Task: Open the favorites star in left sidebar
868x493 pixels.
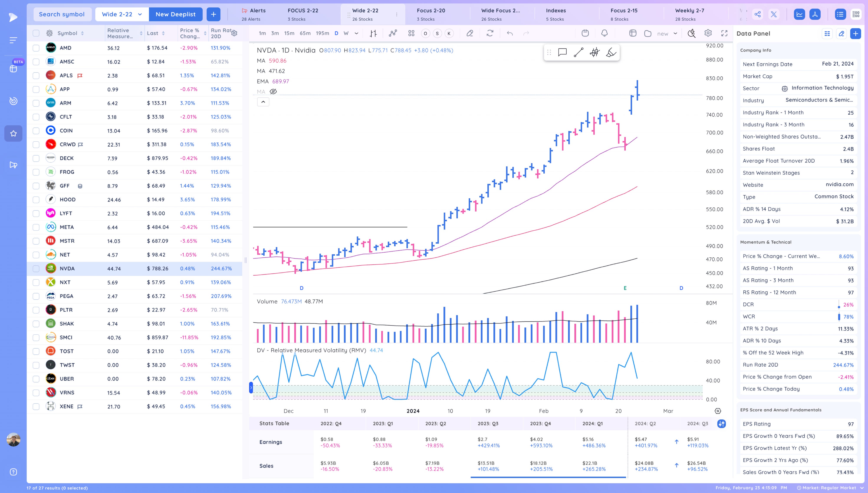Action: pos(13,133)
